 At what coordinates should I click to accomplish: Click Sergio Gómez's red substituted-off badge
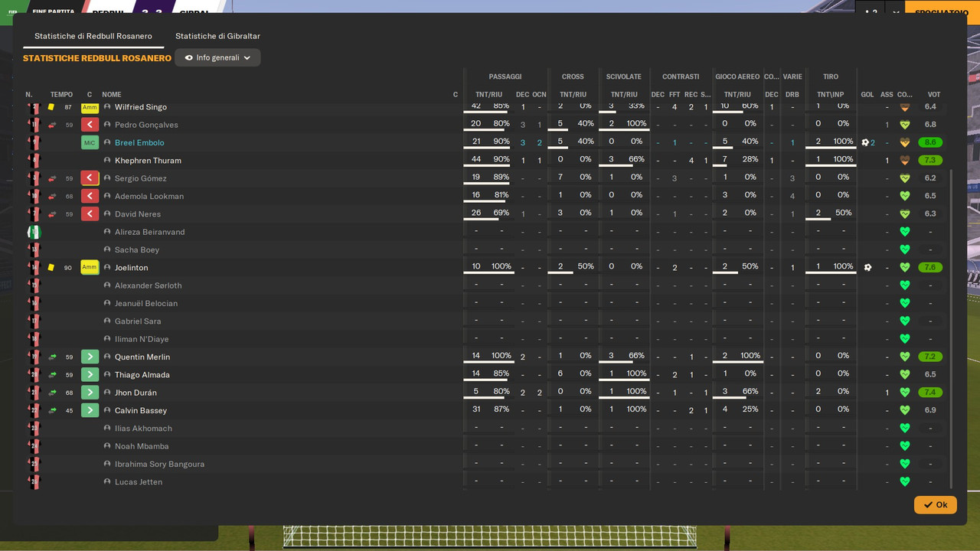pyautogui.click(x=90, y=178)
